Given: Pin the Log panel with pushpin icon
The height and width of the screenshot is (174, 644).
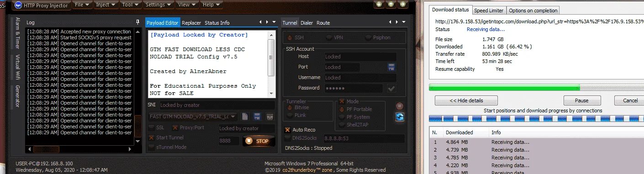Looking at the screenshot, I should tap(138, 22).
